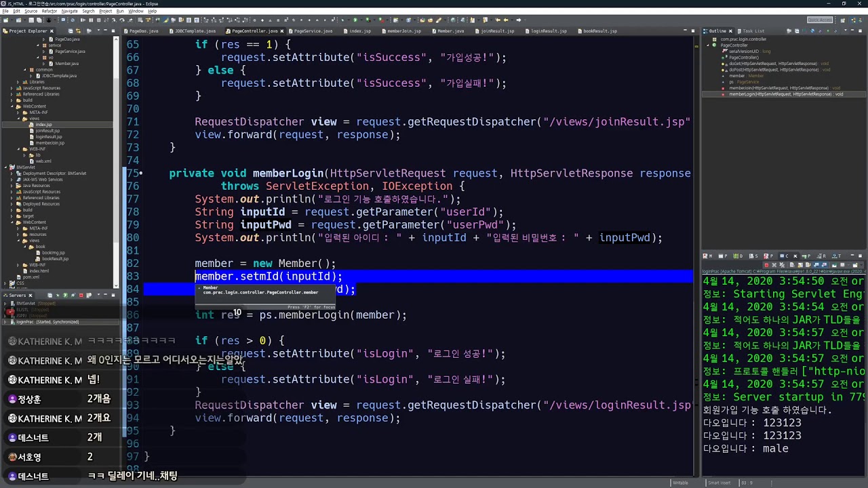Toggle Link with Editor in Project Explorer
Viewport: 868px width, 488px height.
pos(79,31)
